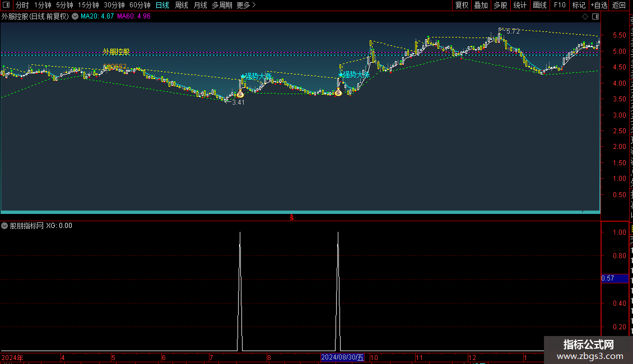Click the 复权 button
This screenshot has height=364, width=633.
[x=462, y=5]
